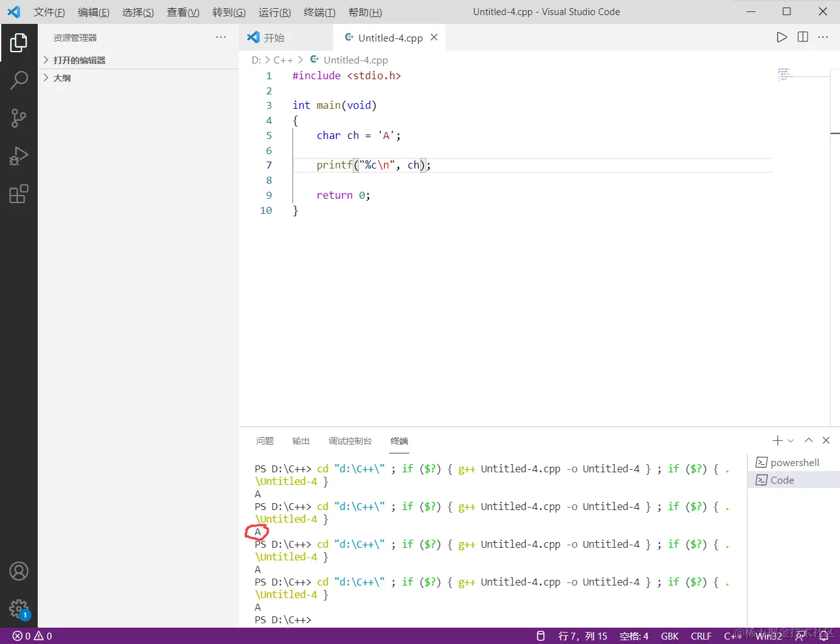Change indentation via 空格: 4
Viewport: 840px width, 644px height.
(x=634, y=636)
